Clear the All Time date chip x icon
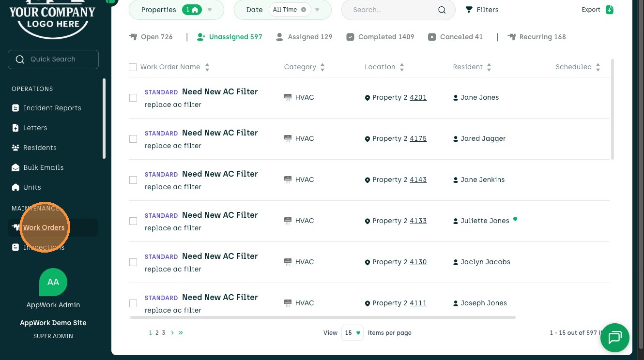This screenshot has height=360, width=644. (304, 10)
